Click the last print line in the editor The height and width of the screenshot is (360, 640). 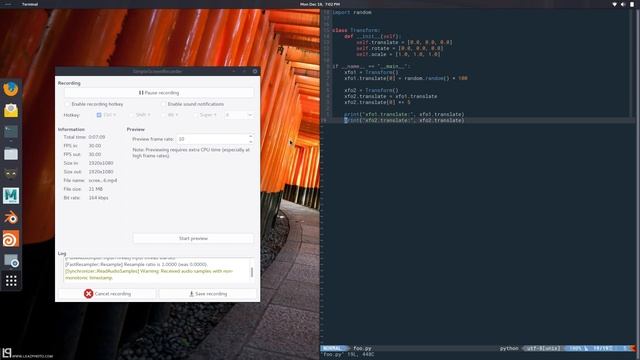tap(404, 120)
